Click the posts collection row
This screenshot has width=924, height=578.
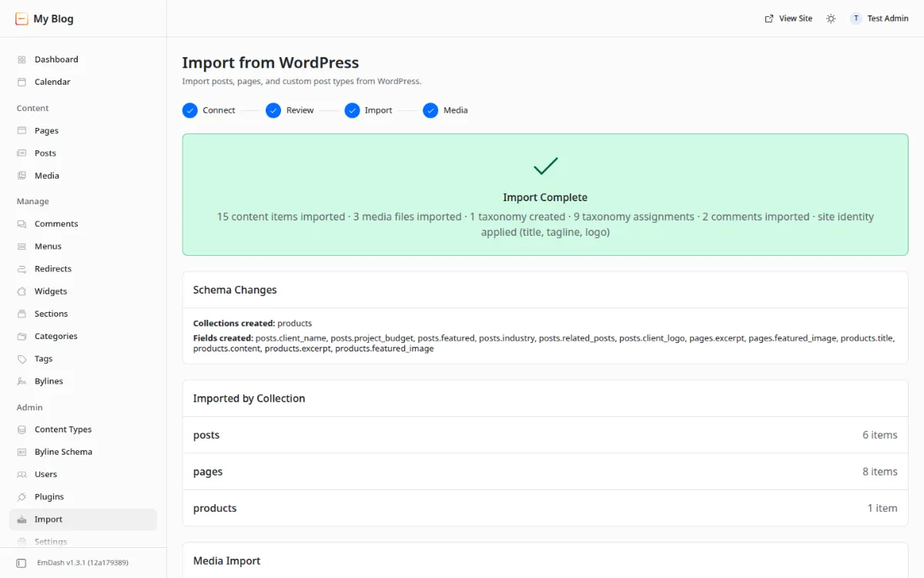tap(545, 435)
